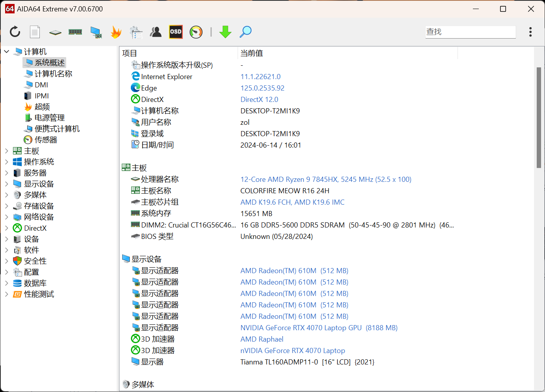Expand the 性能测试 tree node
545x392 pixels.
pos(7,294)
